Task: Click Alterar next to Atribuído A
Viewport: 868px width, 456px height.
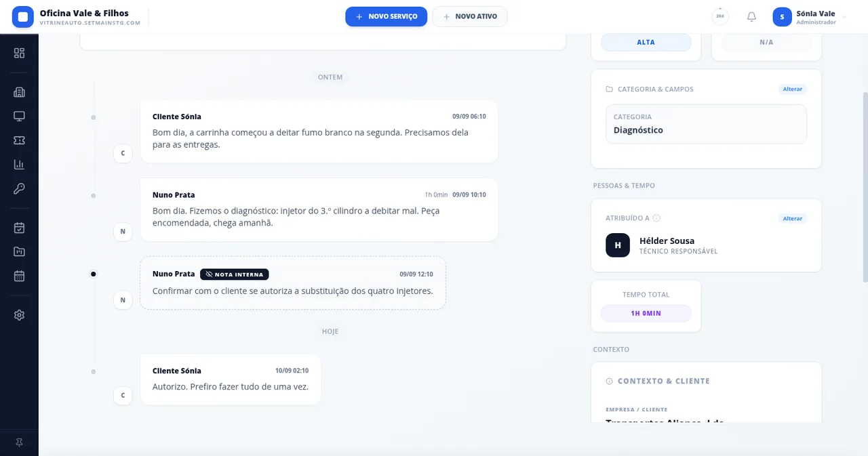Action: (x=793, y=219)
